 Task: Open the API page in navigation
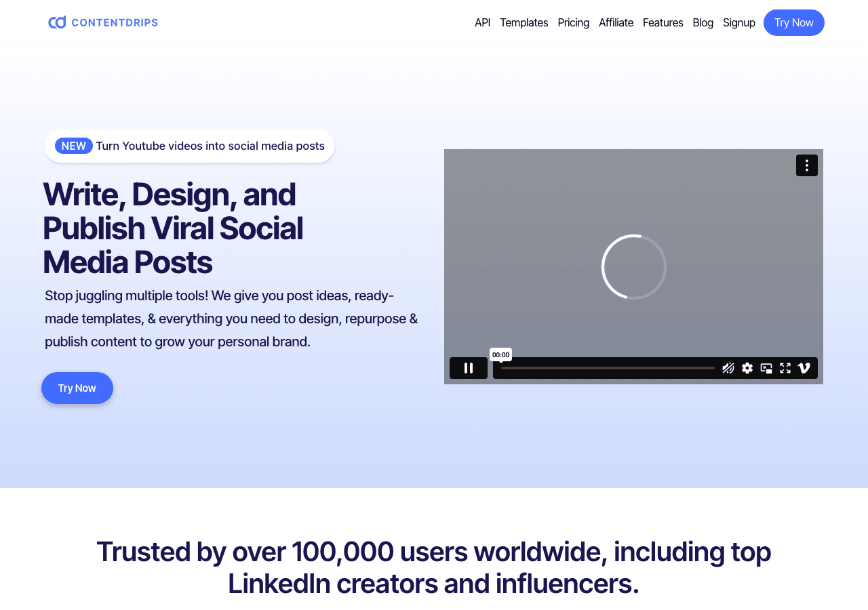tap(482, 22)
